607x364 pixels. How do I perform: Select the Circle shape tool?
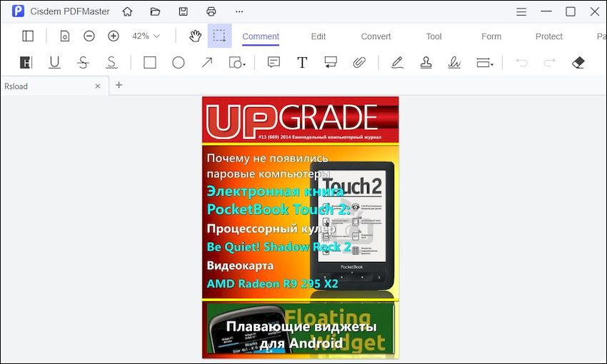point(178,62)
